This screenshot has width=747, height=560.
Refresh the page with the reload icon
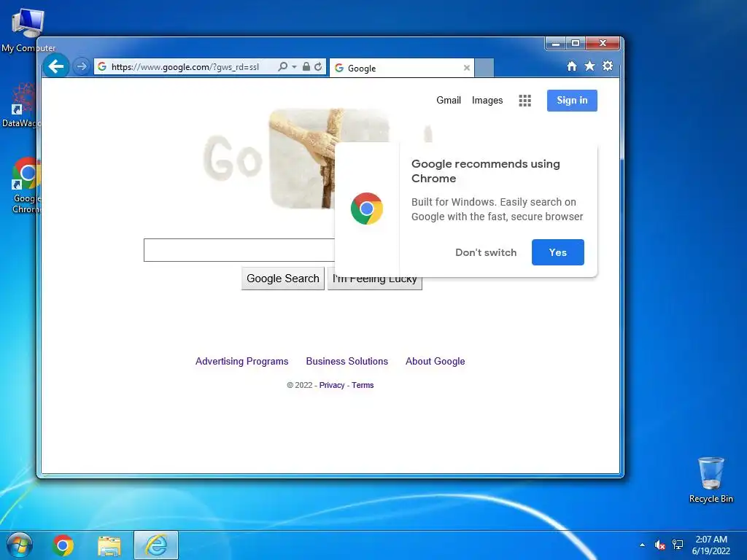318,66
